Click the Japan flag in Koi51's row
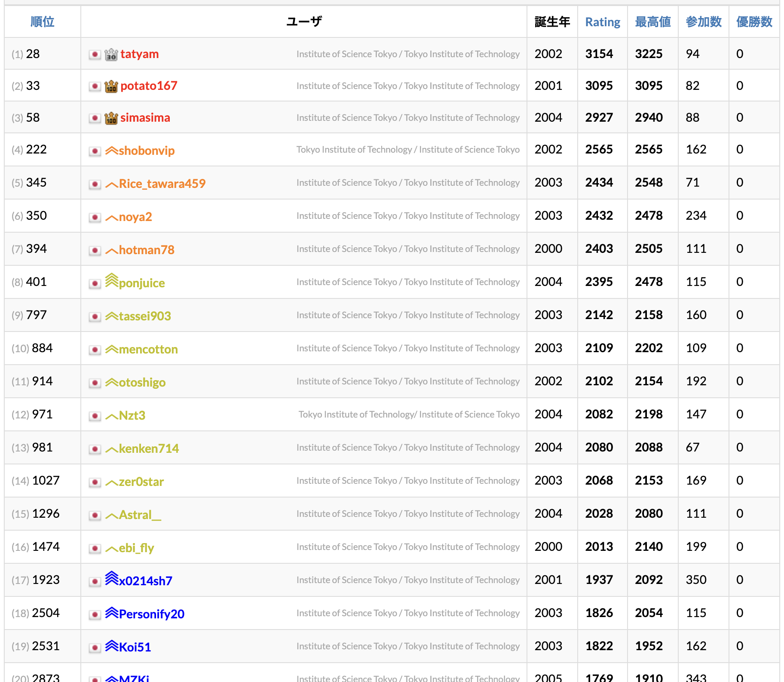Screen dimensions: 784x682 (95, 648)
